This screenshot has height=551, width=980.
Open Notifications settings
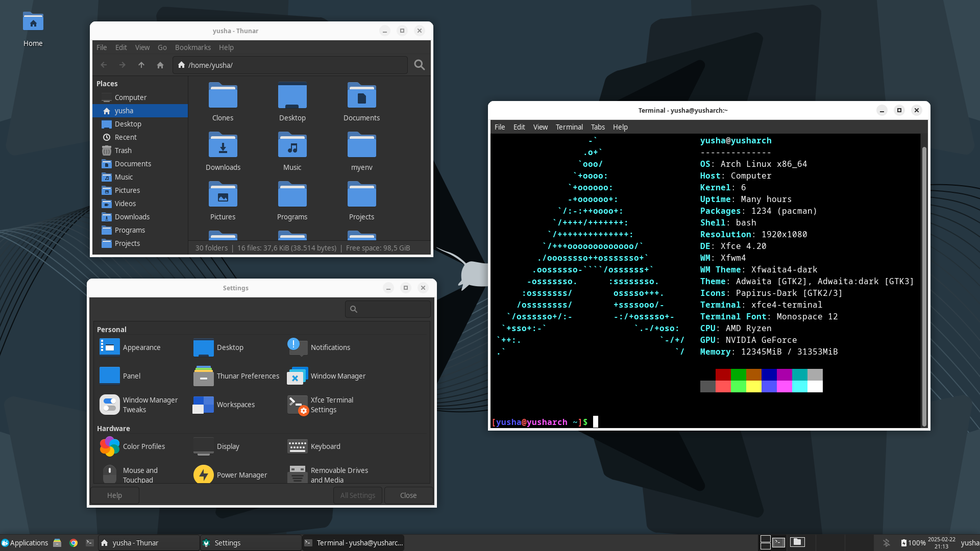coord(318,347)
